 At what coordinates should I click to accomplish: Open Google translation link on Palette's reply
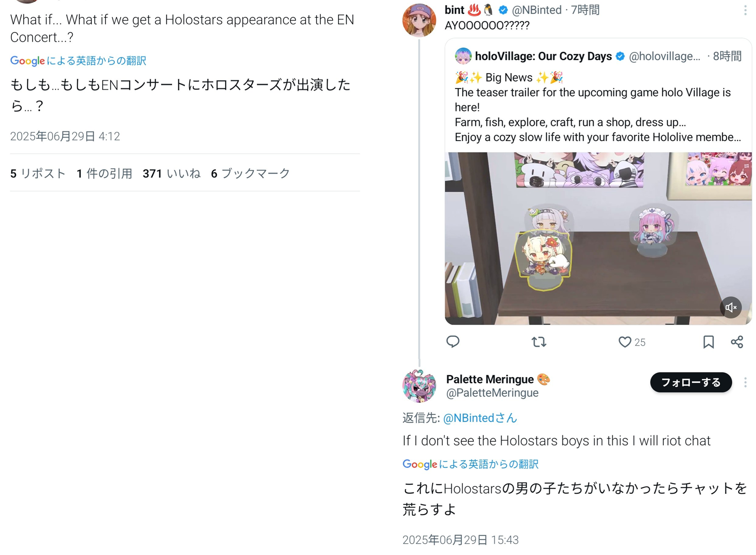pos(471,464)
